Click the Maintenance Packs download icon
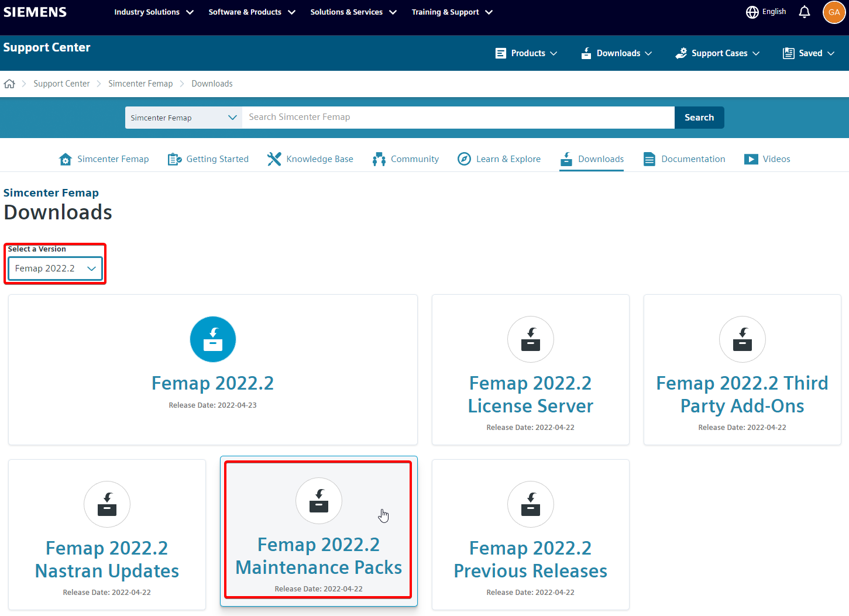849x616 pixels. coord(319,501)
